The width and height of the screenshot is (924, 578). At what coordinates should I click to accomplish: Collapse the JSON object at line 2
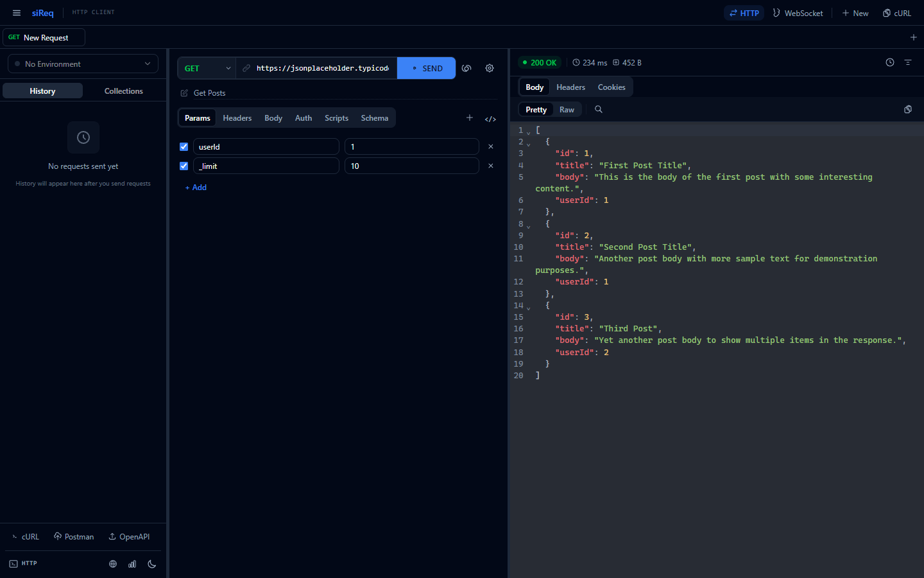529,144
